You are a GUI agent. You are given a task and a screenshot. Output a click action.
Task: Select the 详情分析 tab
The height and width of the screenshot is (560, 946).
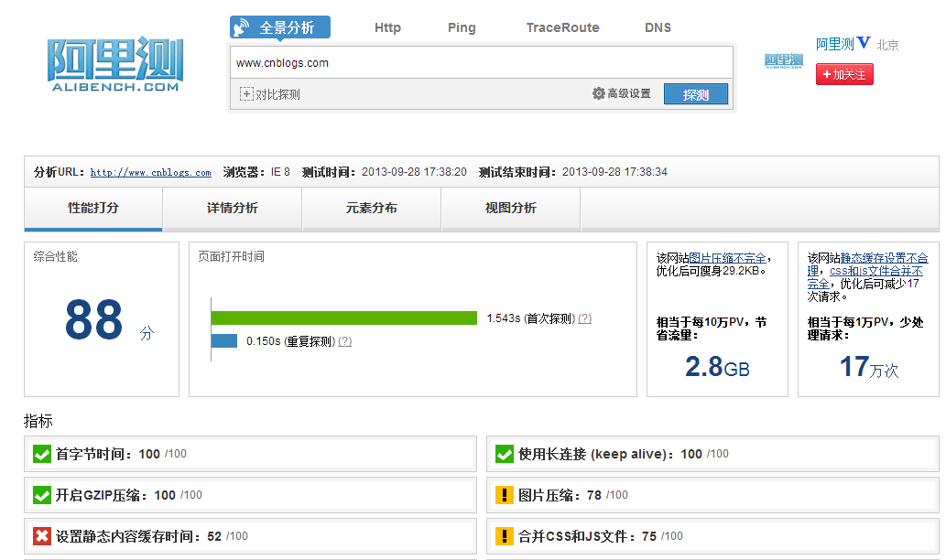[233, 209]
